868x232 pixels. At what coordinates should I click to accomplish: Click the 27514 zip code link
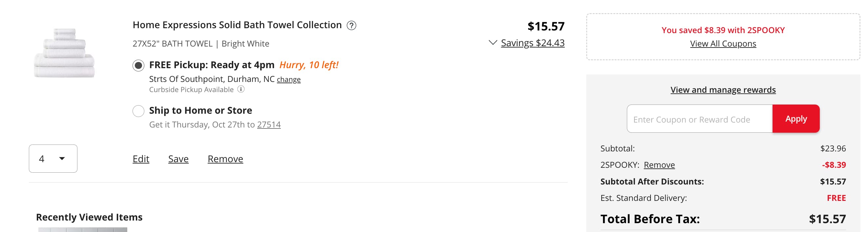point(269,125)
